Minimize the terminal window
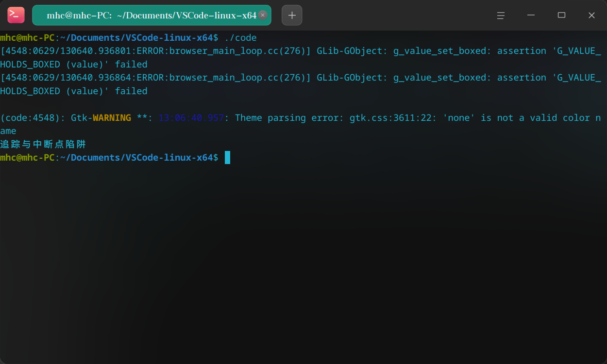 point(531,15)
